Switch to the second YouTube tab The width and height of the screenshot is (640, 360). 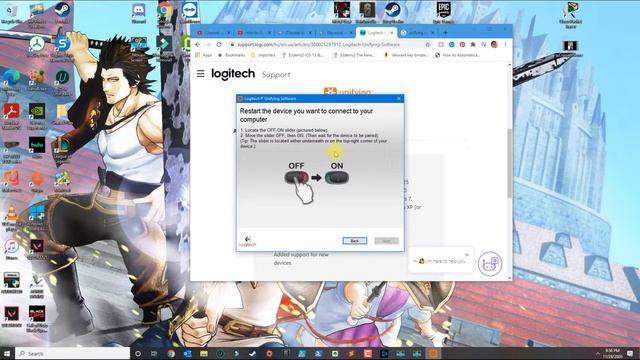point(253,33)
